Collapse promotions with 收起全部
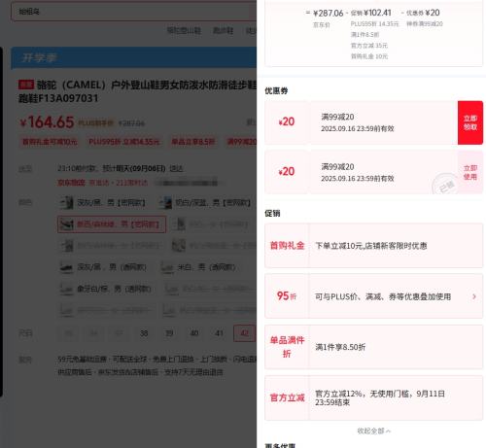The width and height of the screenshot is (486, 448). pos(373,431)
